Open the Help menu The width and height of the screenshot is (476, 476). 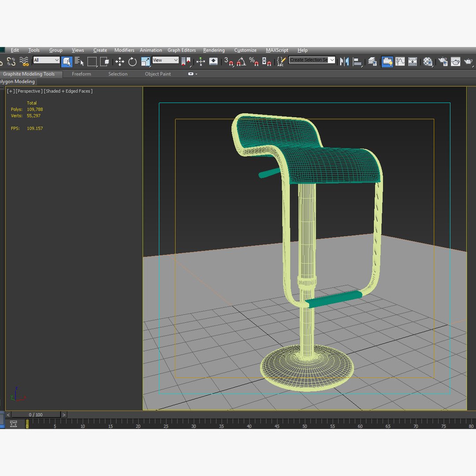(302, 50)
